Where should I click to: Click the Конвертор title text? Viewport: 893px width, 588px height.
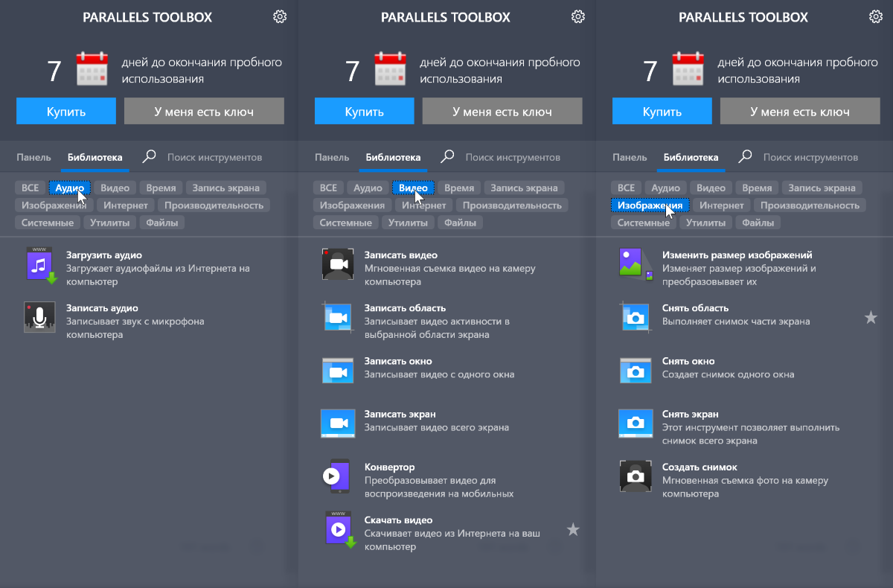[x=389, y=467]
